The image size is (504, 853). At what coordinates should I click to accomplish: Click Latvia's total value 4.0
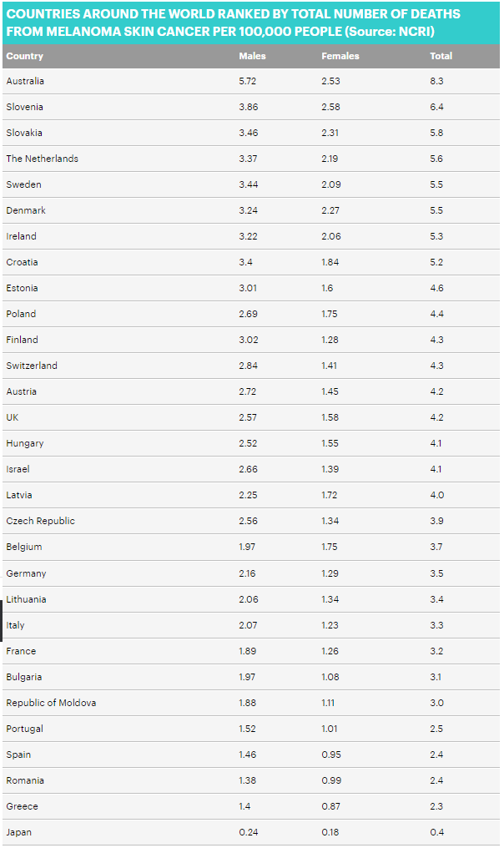point(436,495)
